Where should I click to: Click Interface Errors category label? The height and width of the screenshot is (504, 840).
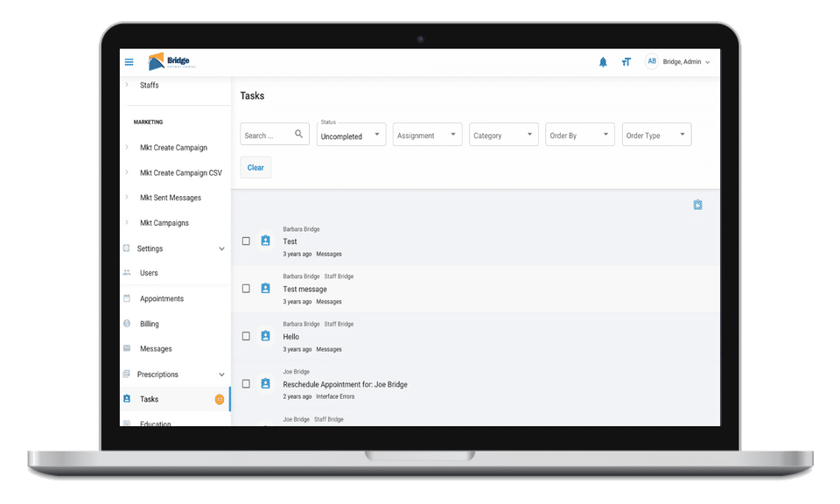(335, 397)
